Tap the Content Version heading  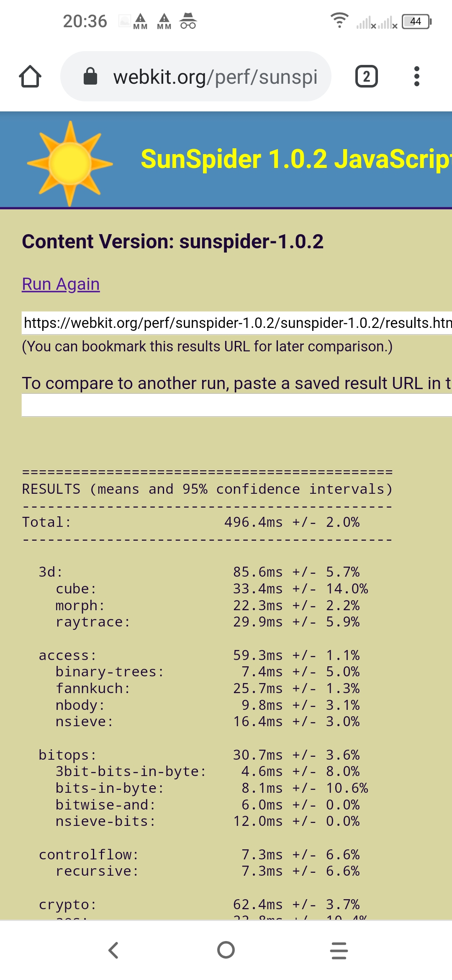point(172,242)
